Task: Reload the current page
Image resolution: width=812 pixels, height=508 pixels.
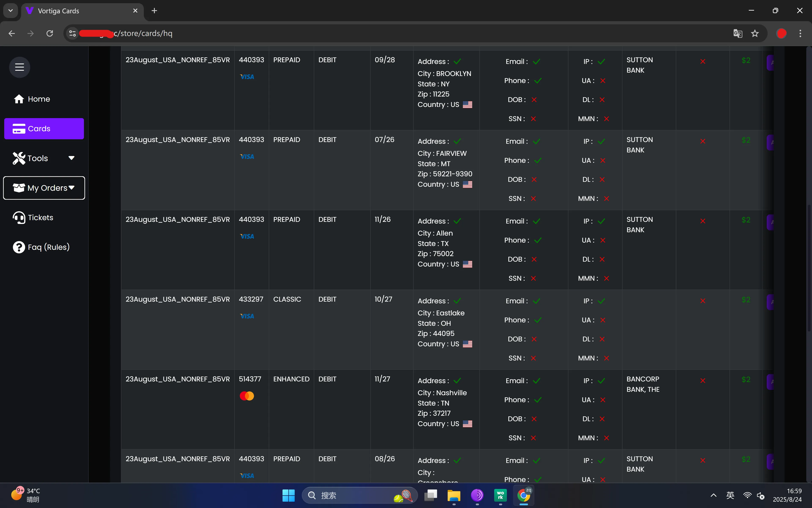Action: [50, 33]
